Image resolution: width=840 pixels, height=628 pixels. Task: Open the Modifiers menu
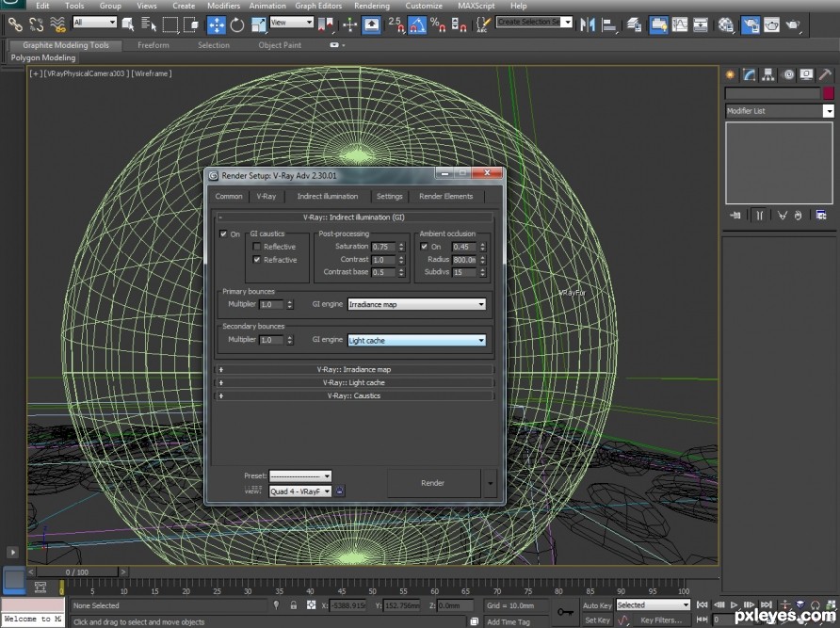(x=223, y=6)
